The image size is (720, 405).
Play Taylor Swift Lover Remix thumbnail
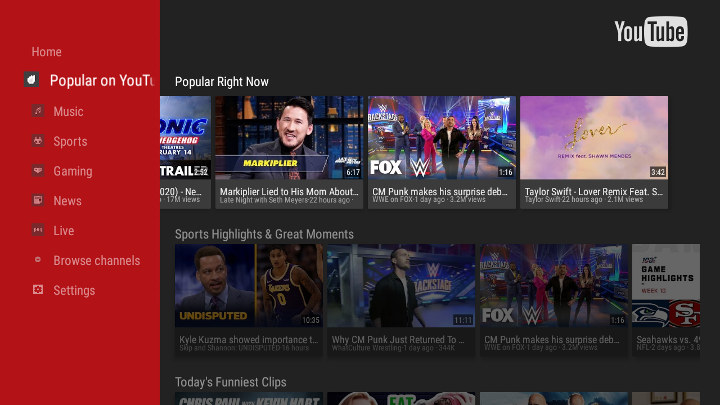[594, 138]
